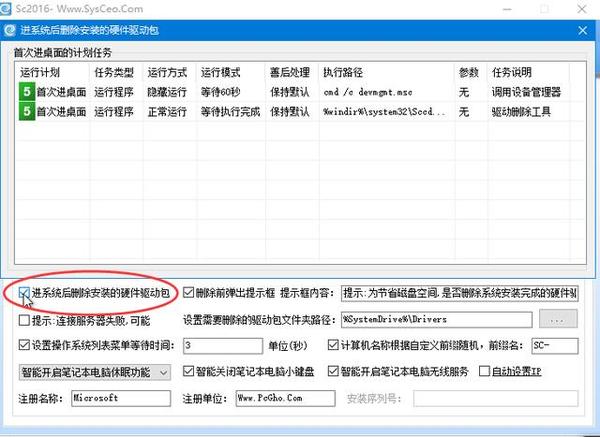This screenshot has height=437, width=600.
Task: Click the 前缀名 field containing SC-
Action: [555, 346]
